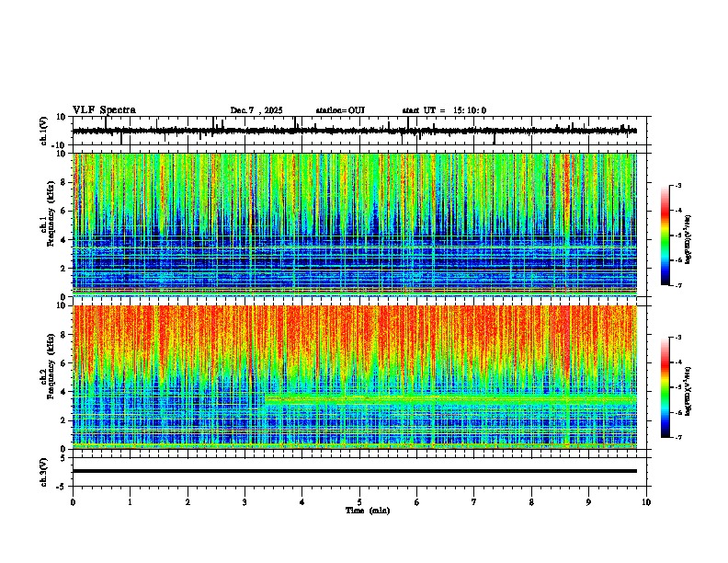Click the "6" kHz tick on ch.2 frequency axis
Screen dimensions: 728x563
coord(63,363)
